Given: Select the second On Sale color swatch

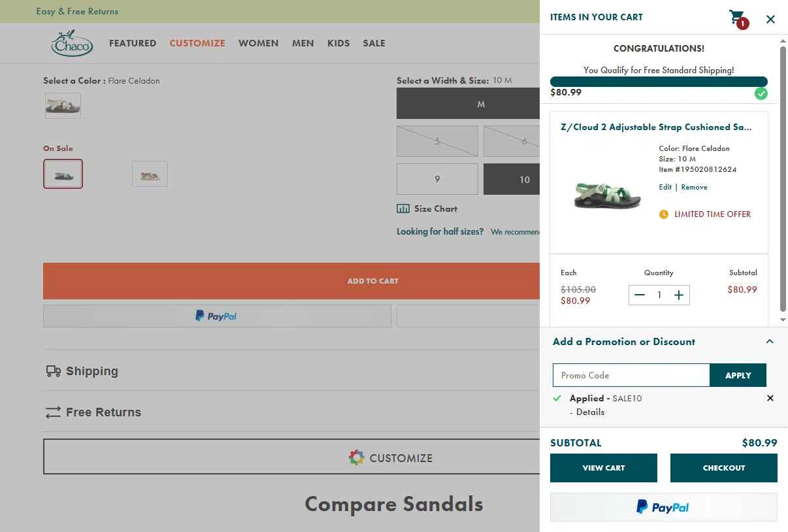Looking at the screenshot, I should coord(150,174).
